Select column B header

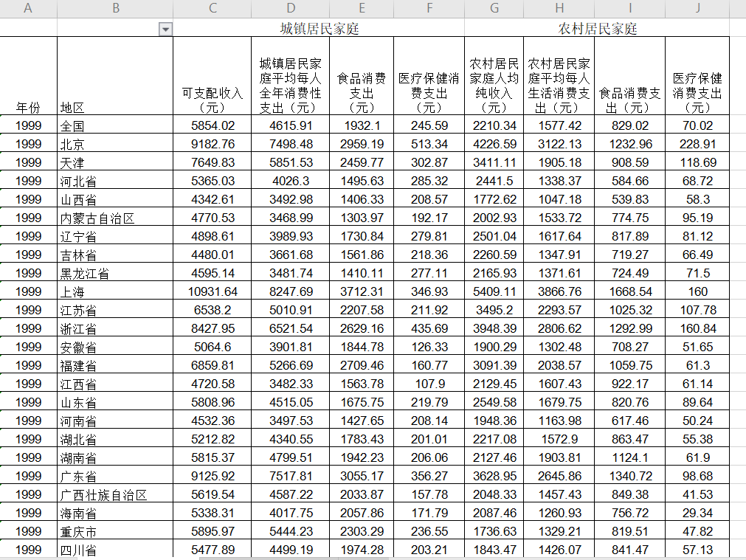tap(115, 9)
